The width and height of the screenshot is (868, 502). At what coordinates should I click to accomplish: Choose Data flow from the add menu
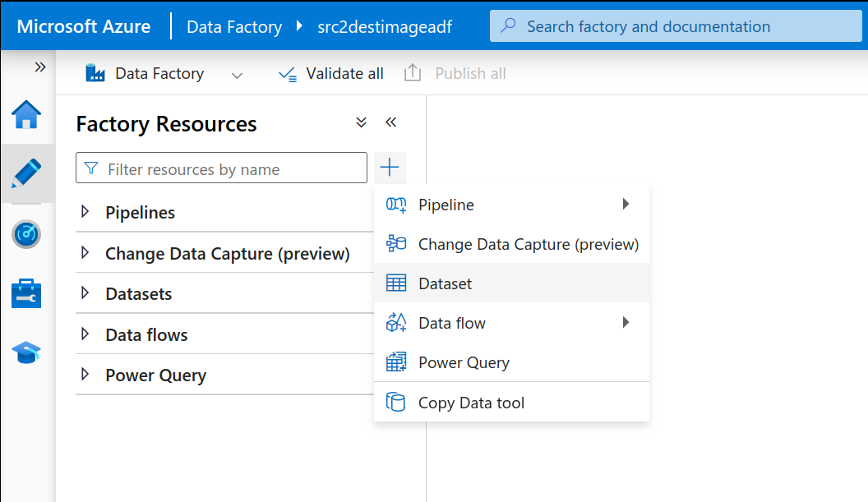[511, 323]
